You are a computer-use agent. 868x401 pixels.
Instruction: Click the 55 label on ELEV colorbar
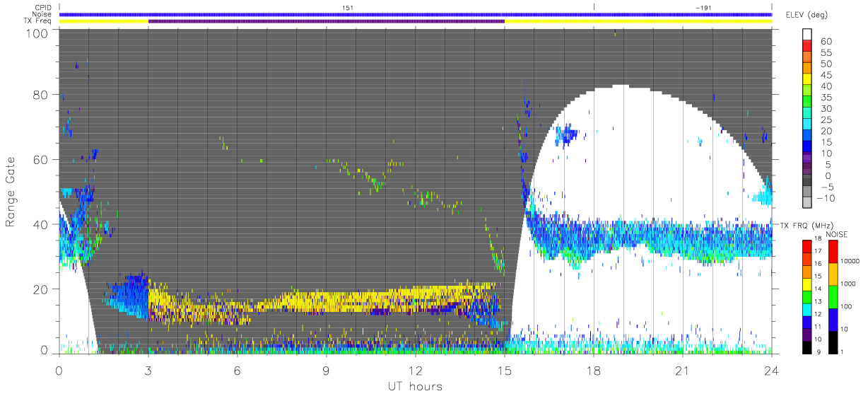[828, 52]
